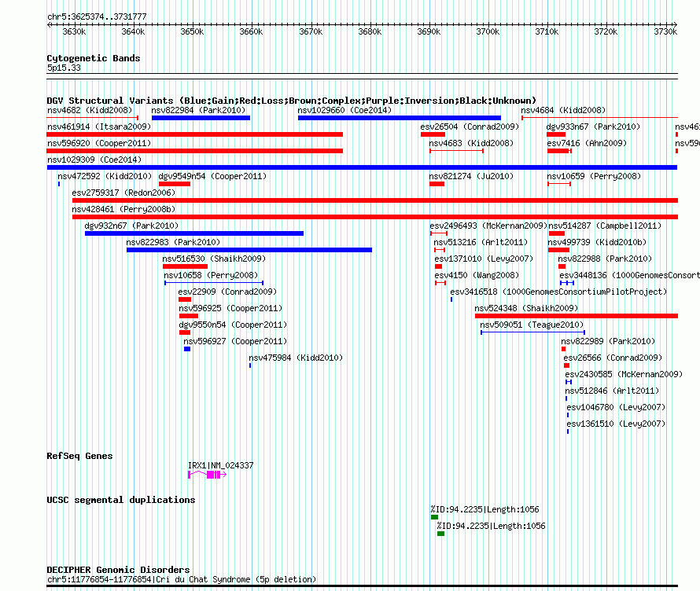Click the nsv513216 (Arlt2011) label
Image resolution: width=700 pixels, height=591 pixels.
(x=481, y=242)
